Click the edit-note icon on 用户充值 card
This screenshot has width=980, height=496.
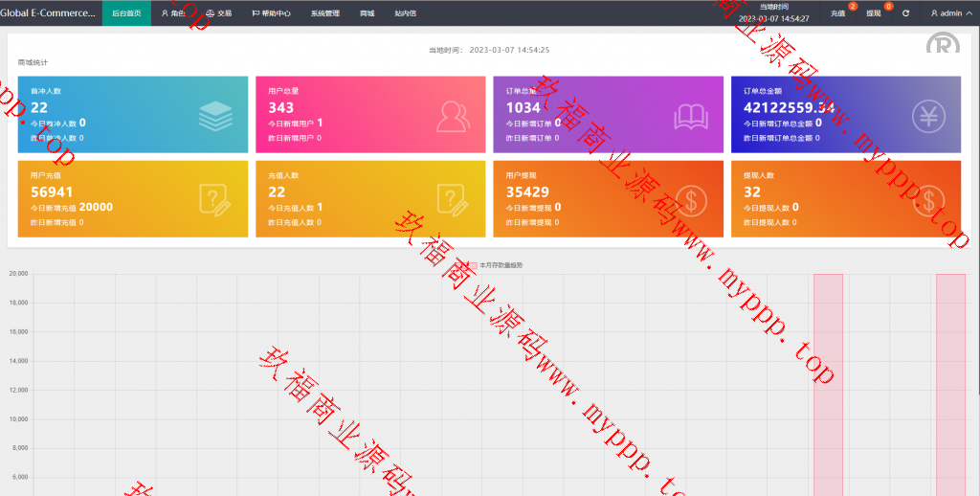(215, 200)
